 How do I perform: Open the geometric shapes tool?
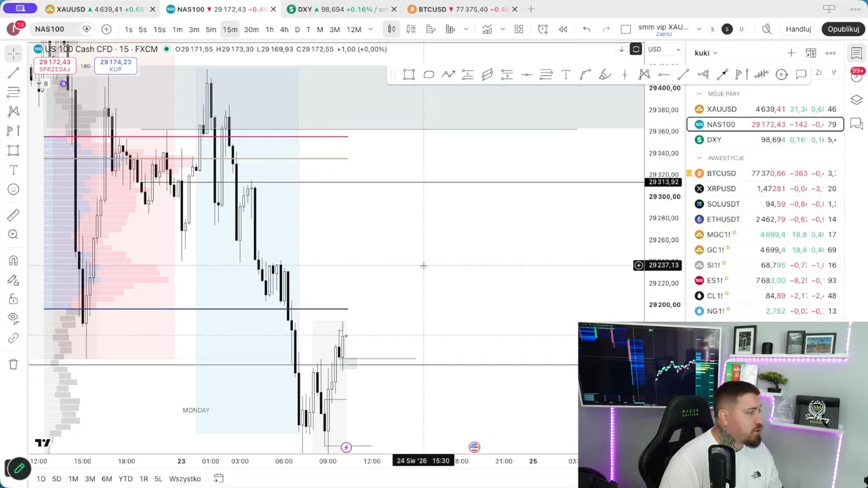click(x=14, y=150)
